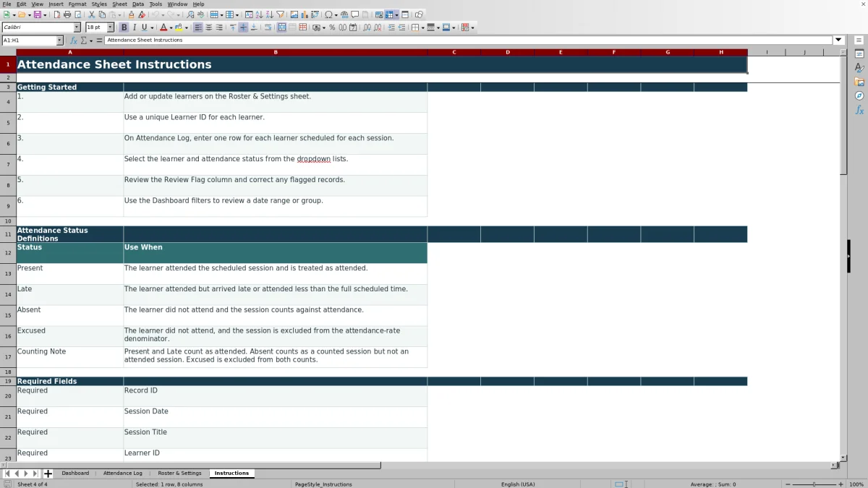
Task: Open the Format menu
Action: coord(77,4)
